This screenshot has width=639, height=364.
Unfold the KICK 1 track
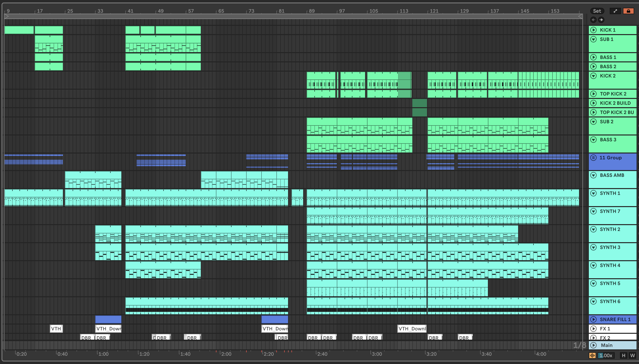593,30
